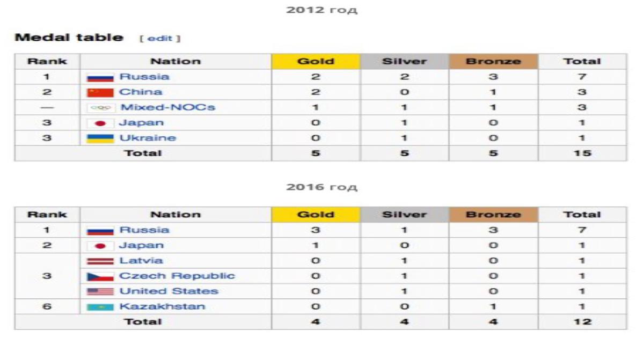
Task: Click the United States flag icon
Action: coord(100,292)
